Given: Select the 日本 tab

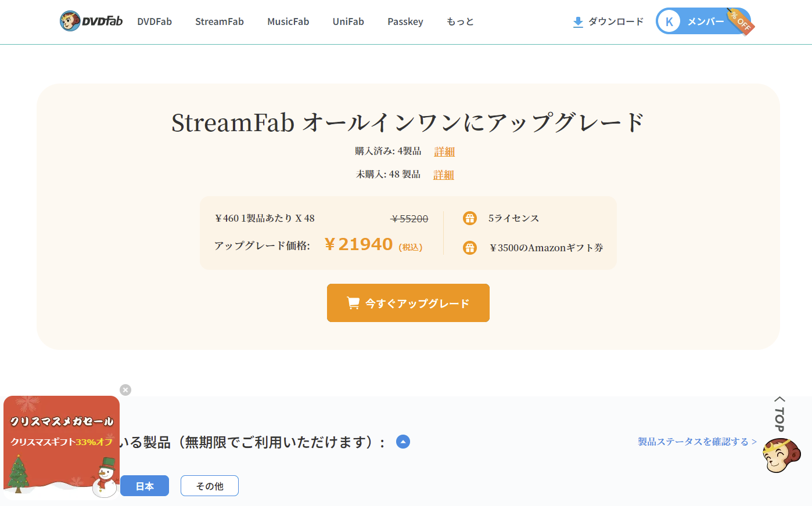Looking at the screenshot, I should [145, 486].
